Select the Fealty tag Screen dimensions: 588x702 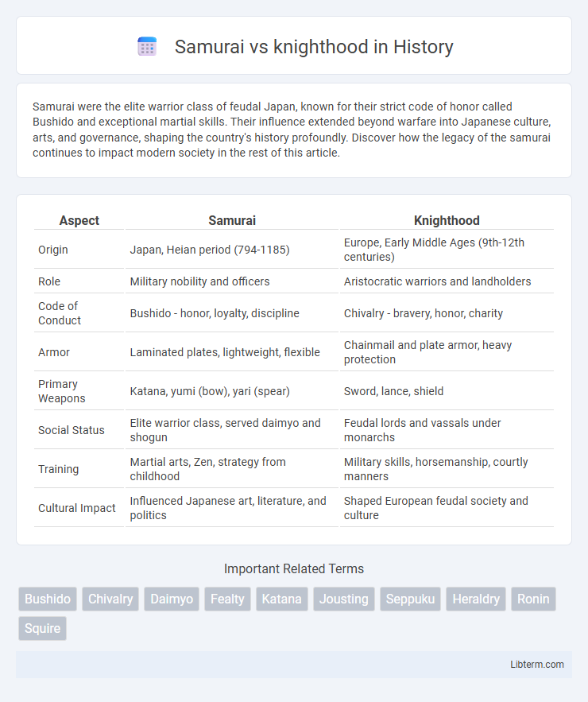pos(228,599)
